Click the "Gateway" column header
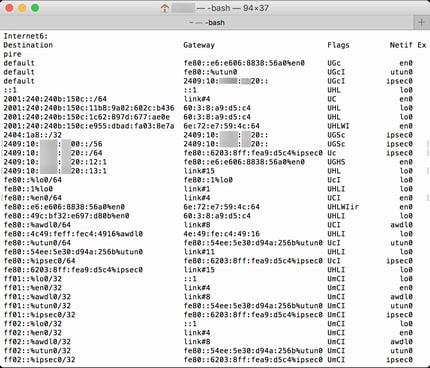This screenshot has height=368, width=430. (199, 45)
